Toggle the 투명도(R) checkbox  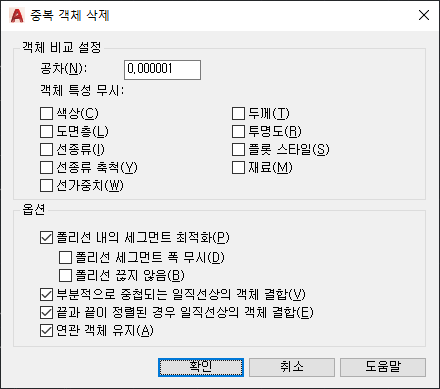tap(238, 131)
